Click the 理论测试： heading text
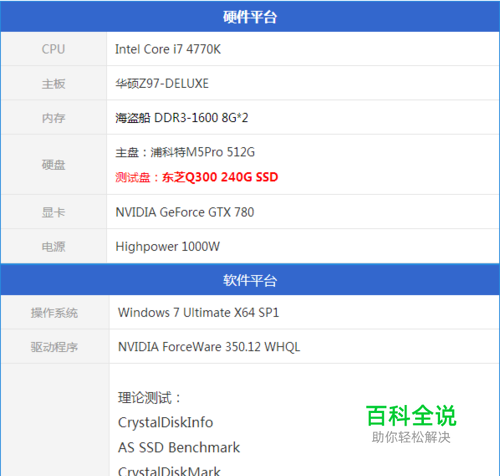Image resolution: width=500 pixels, height=476 pixels. point(149,398)
